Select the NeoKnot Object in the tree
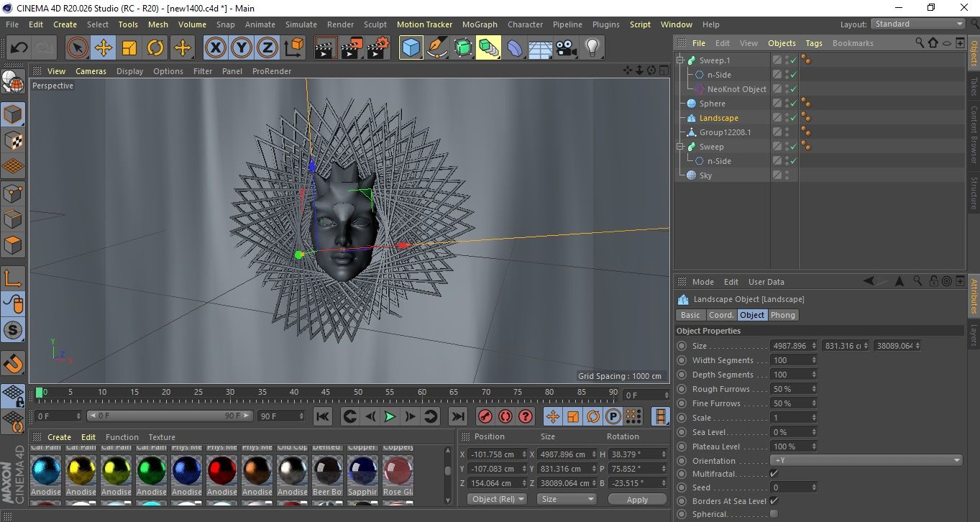 [736, 89]
